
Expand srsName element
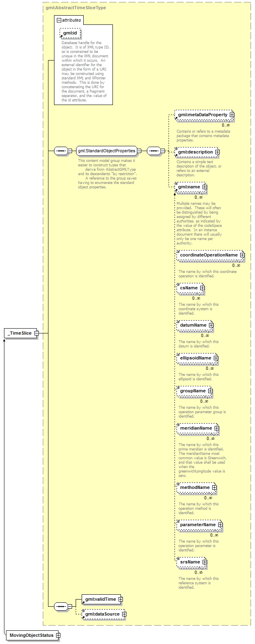(x=205, y=562)
